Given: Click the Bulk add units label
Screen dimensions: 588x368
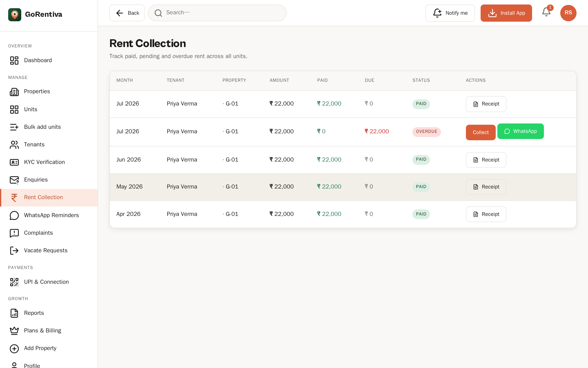Looking at the screenshot, I should pos(42,127).
